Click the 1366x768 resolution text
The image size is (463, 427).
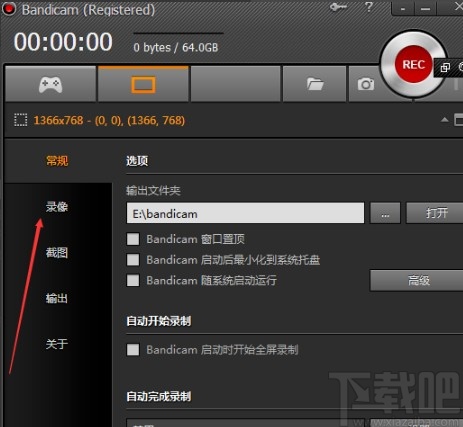[x=109, y=120]
